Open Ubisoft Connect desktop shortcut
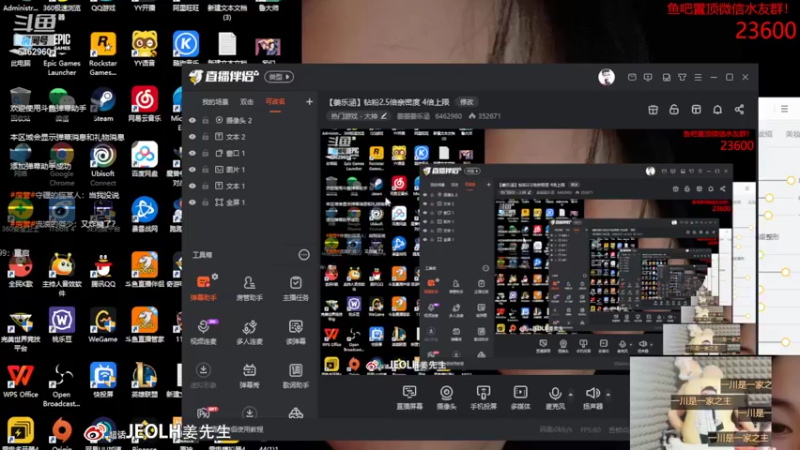The height and width of the screenshot is (450, 800). point(103,165)
